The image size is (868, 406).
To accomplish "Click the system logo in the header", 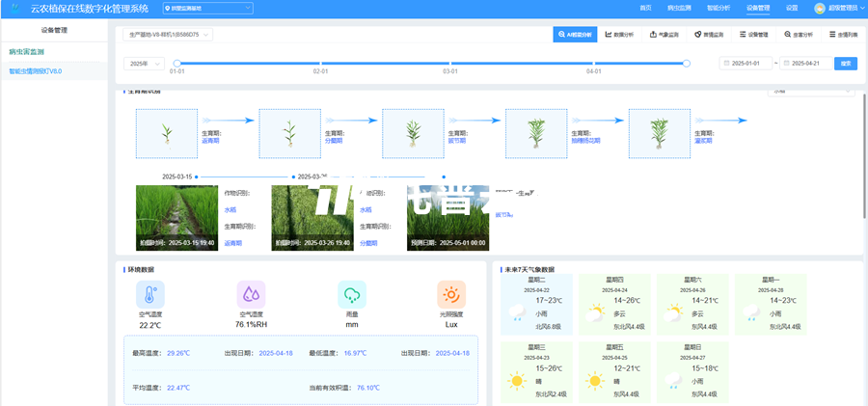I will pyautogui.click(x=15, y=9).
